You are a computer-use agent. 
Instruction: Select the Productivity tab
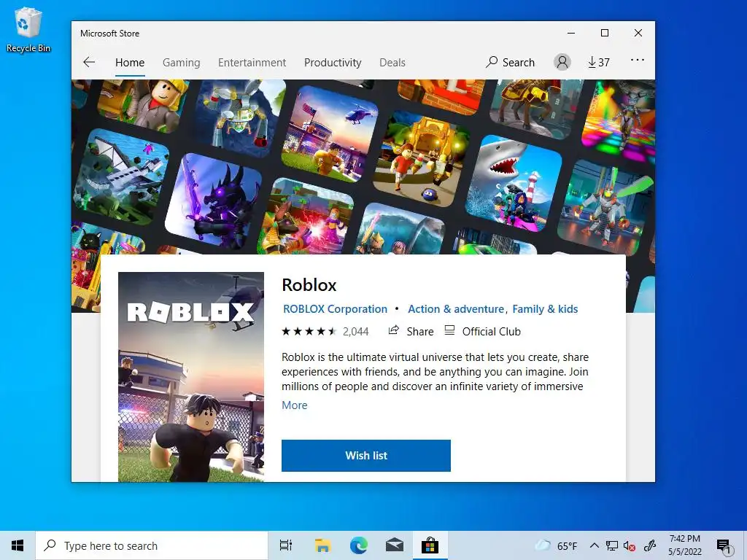(333, 63)
